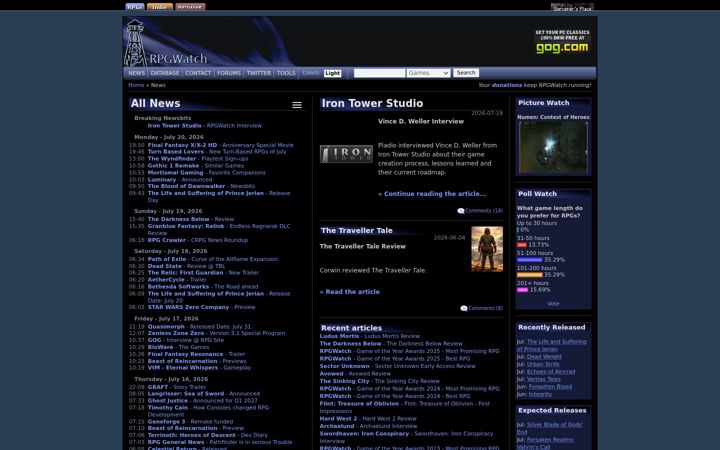The image size is (720, 450).
Task: Open Urban Strife in Recently Released
Action: pos(543,364)
